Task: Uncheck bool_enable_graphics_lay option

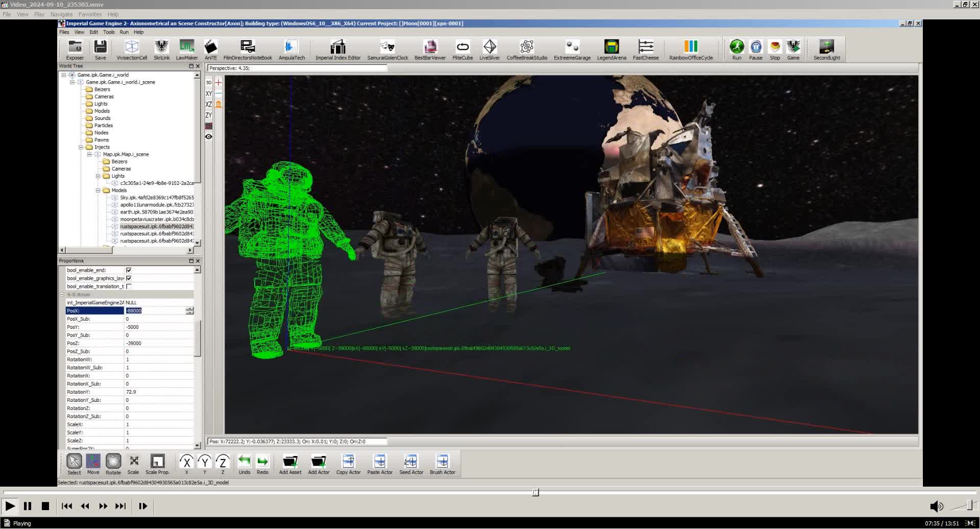Action: pos(129,278)
